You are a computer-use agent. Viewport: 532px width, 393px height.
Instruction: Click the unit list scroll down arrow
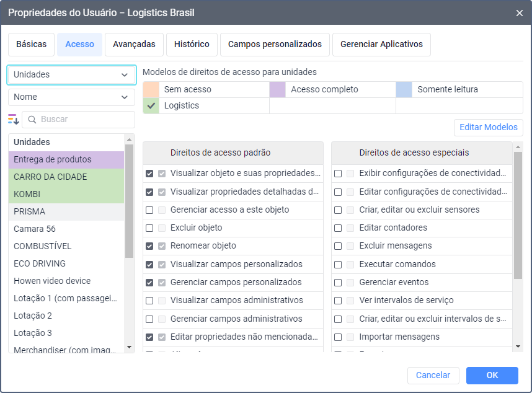point(129,347)
